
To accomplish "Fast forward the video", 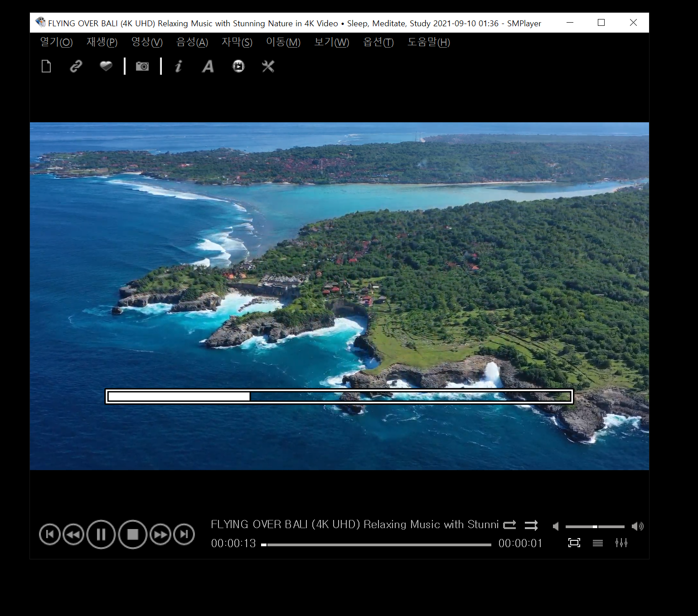I will pos(160,534).
